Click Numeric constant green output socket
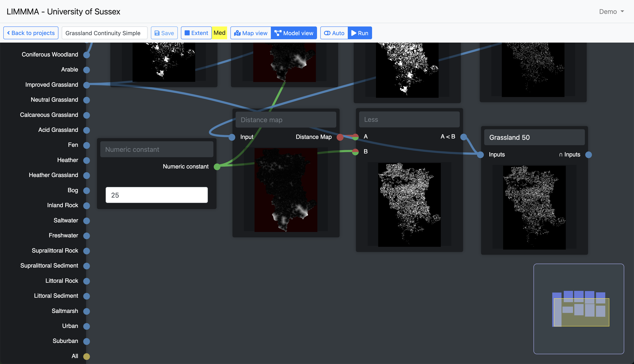The width and height of the screenshot is (634, 364). pyautogui.click(x=217, y=167)
